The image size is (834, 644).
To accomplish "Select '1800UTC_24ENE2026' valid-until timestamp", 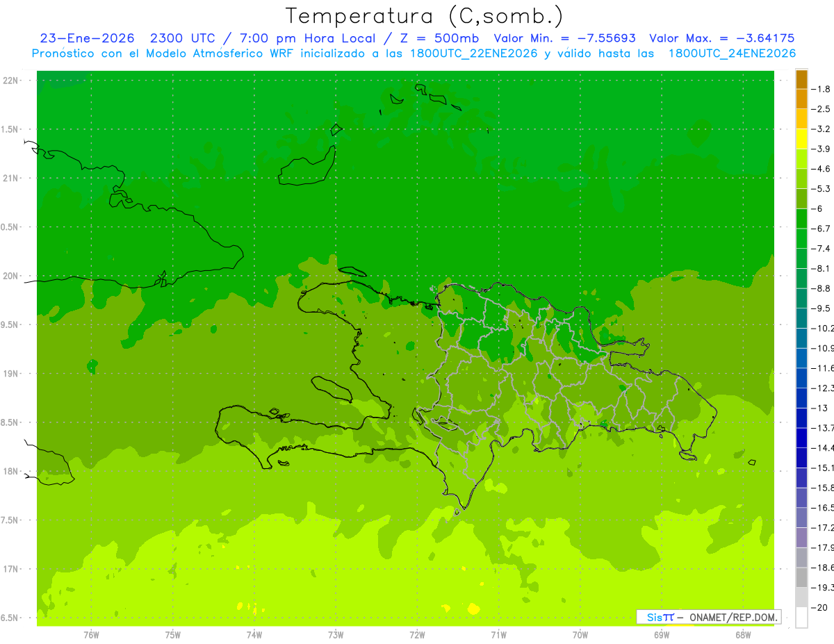I will [x=732, y=53].
